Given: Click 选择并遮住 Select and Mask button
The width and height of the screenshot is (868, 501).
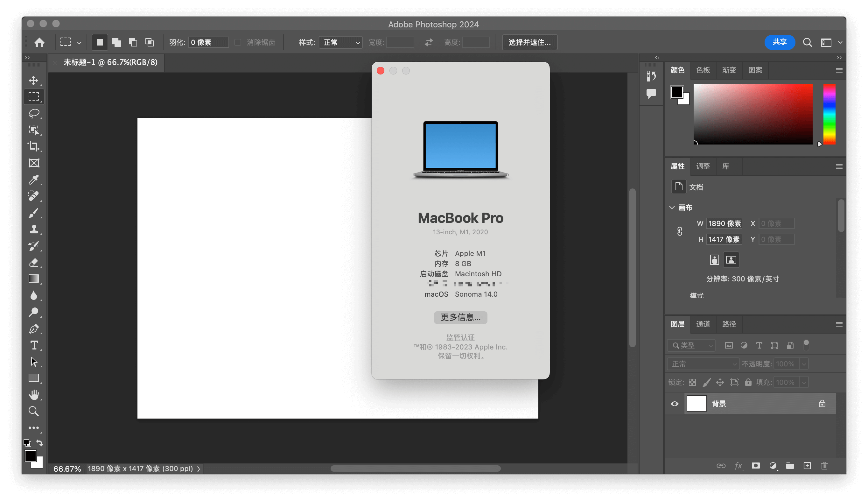Looking at the screenshot, I should [x=530, y=42].
